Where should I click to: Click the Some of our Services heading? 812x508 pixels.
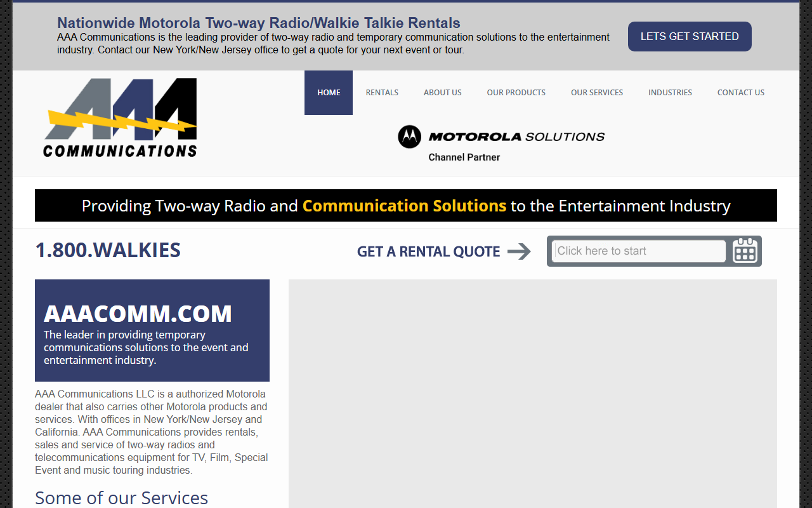click(121, 498)
